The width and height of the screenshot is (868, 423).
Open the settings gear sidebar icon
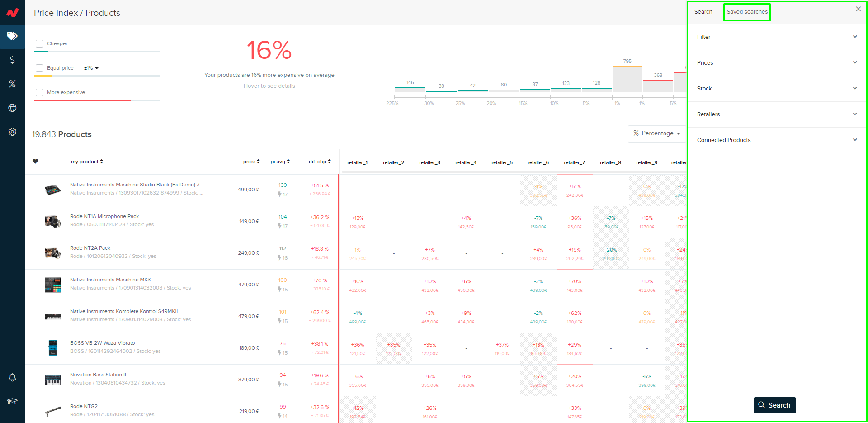pyautogui.click(x=12, y=132)
